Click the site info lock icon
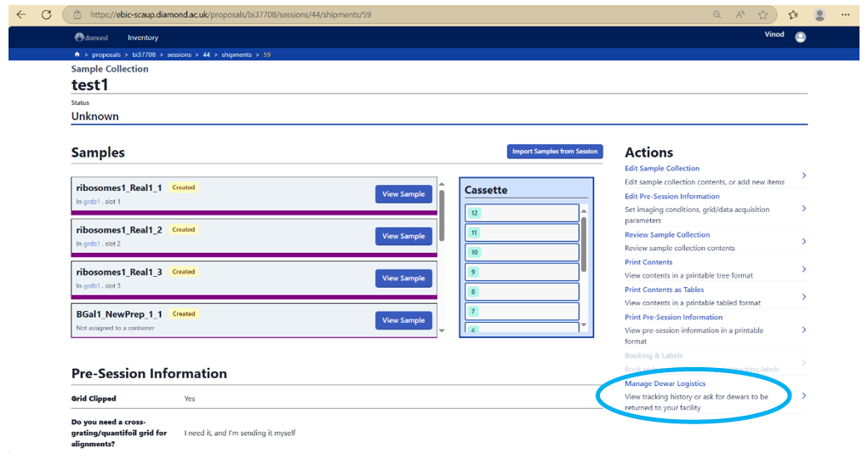 tap(77, 15)
